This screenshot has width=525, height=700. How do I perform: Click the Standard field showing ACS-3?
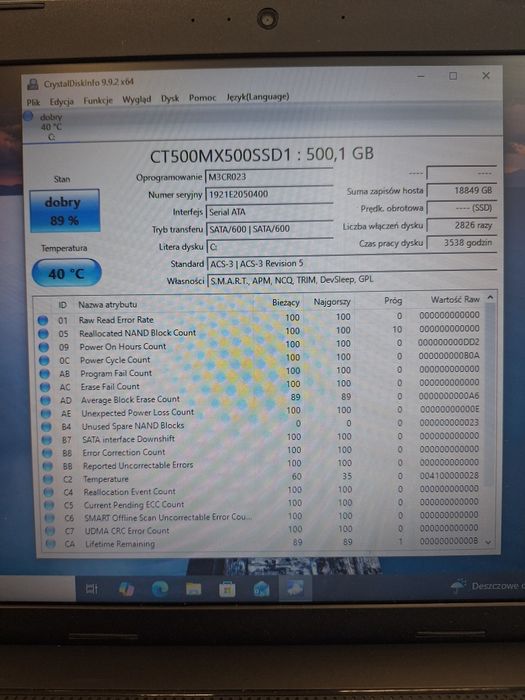[x=352, y=263]
